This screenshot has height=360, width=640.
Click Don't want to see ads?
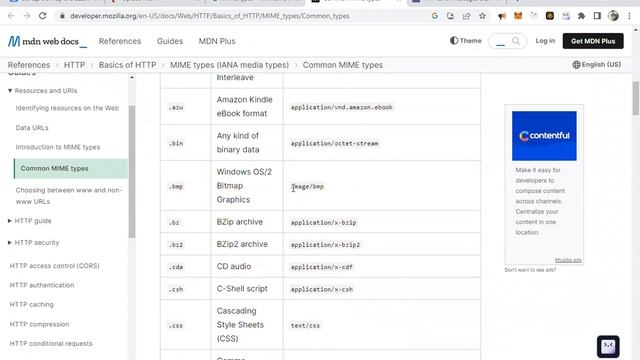(530, 270)
